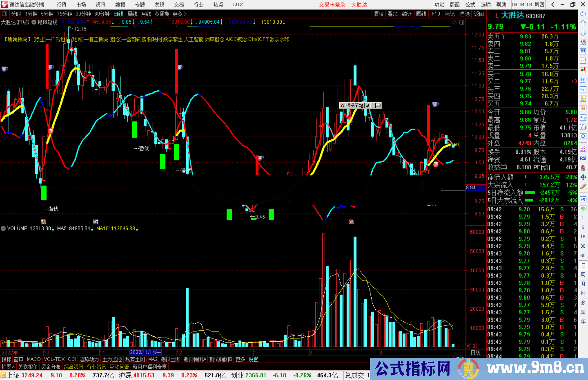Open the 公式 menu

click(x=470, y=5)
